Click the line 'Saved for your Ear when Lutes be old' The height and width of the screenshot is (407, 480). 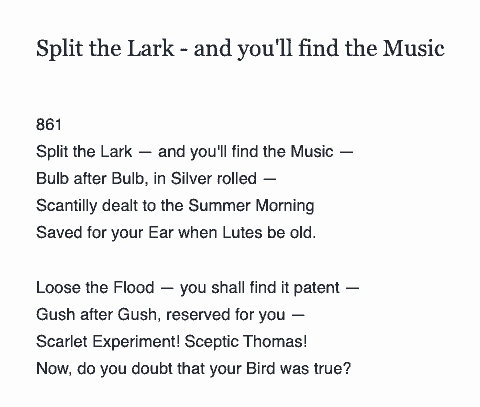tap(176, 232)
